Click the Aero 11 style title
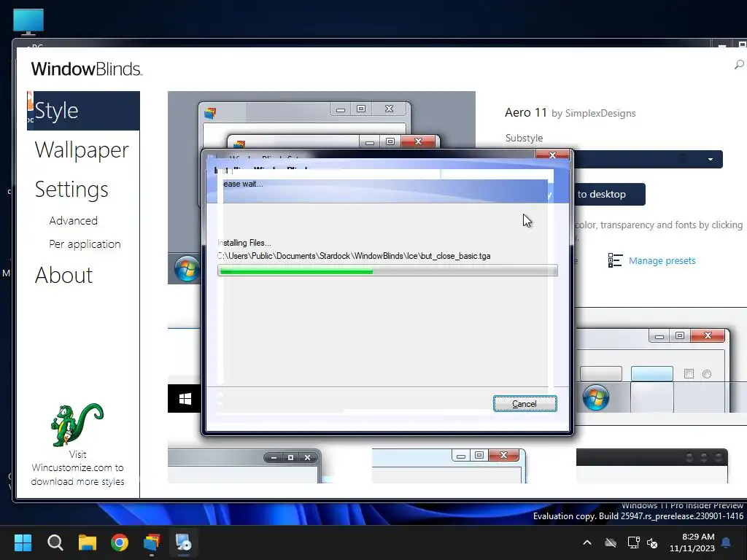This screenshot has width=747, height=560. [526, 112]
